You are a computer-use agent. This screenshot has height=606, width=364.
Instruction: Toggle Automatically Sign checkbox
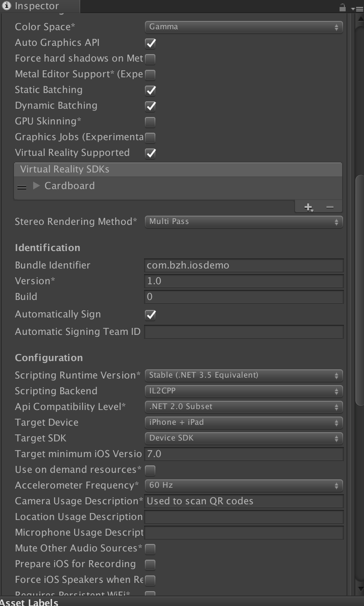[150, 315]
